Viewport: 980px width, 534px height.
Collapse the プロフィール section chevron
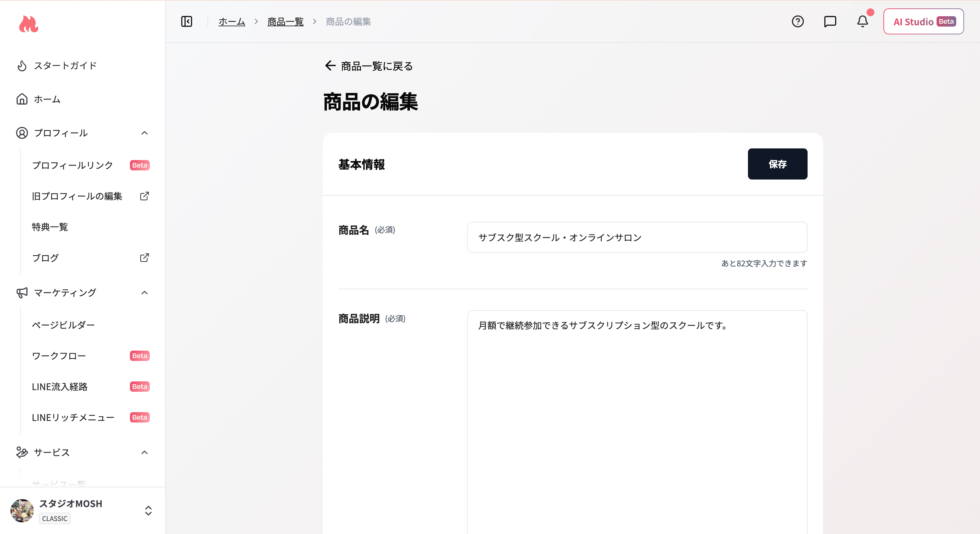coord(145,133)
